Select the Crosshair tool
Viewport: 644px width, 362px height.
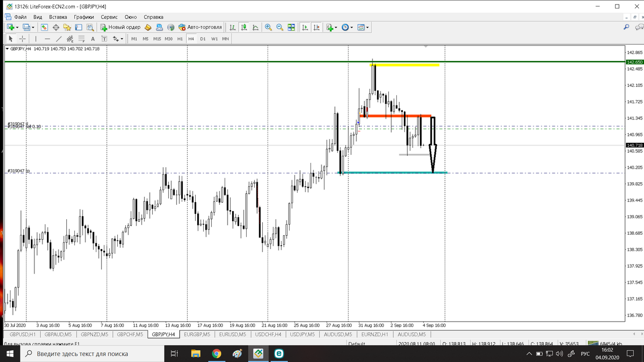point(22,38)
